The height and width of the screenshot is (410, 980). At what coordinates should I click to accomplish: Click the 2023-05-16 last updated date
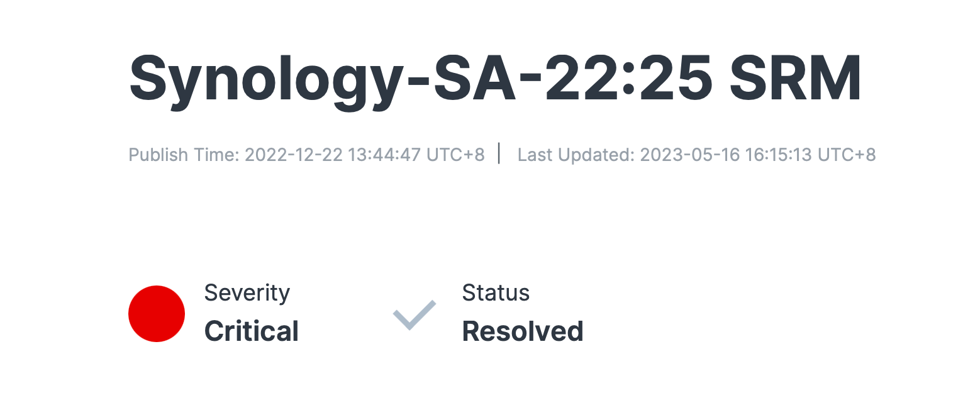689,154
